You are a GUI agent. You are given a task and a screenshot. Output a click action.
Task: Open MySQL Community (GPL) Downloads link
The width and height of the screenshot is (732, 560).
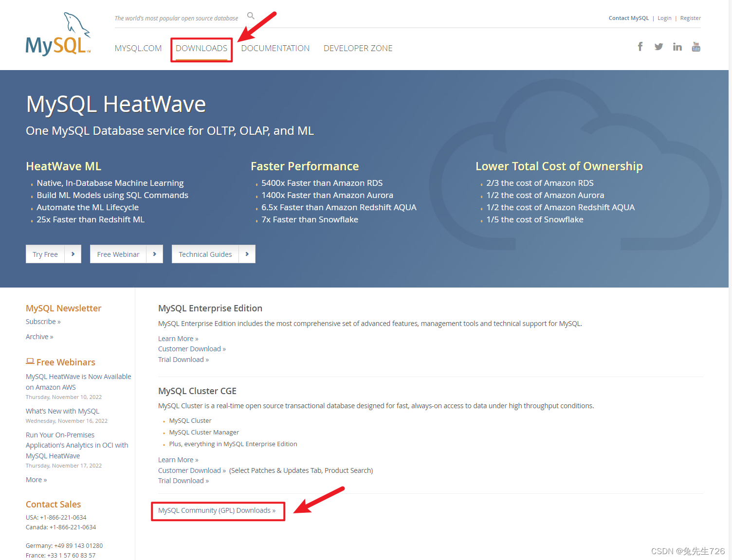coord(217,510)
